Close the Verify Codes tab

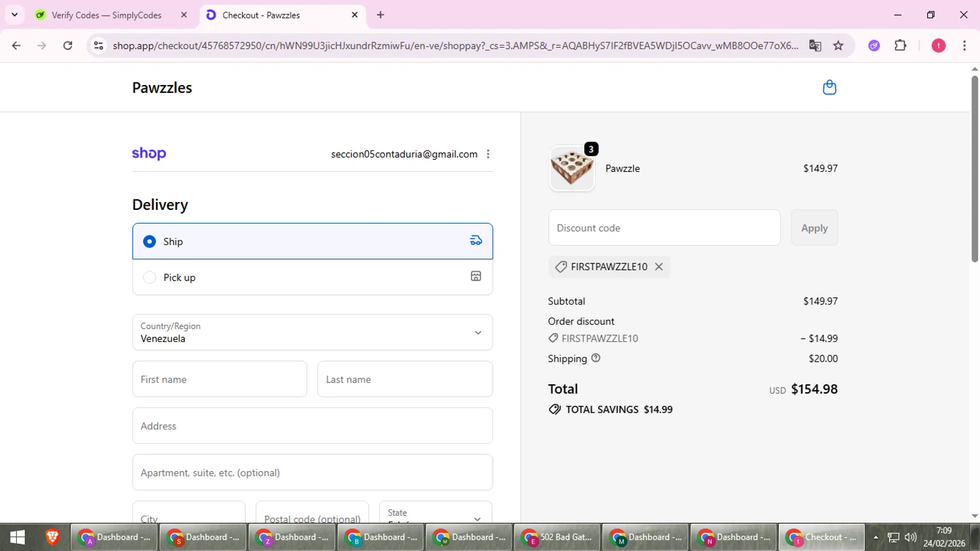tap(184, 15)
